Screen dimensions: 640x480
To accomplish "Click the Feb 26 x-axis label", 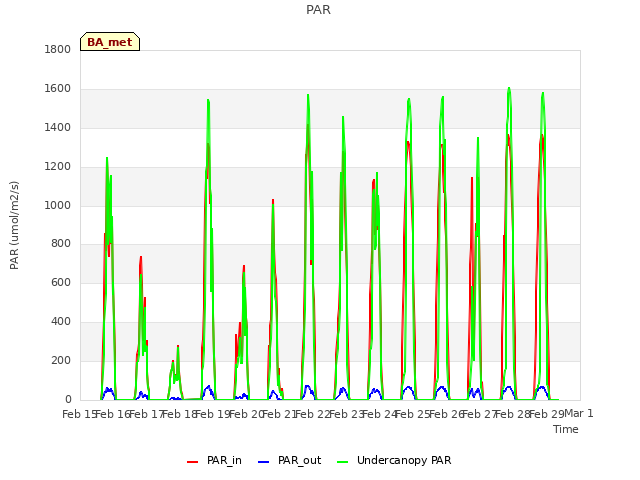I will pos(446,414).
